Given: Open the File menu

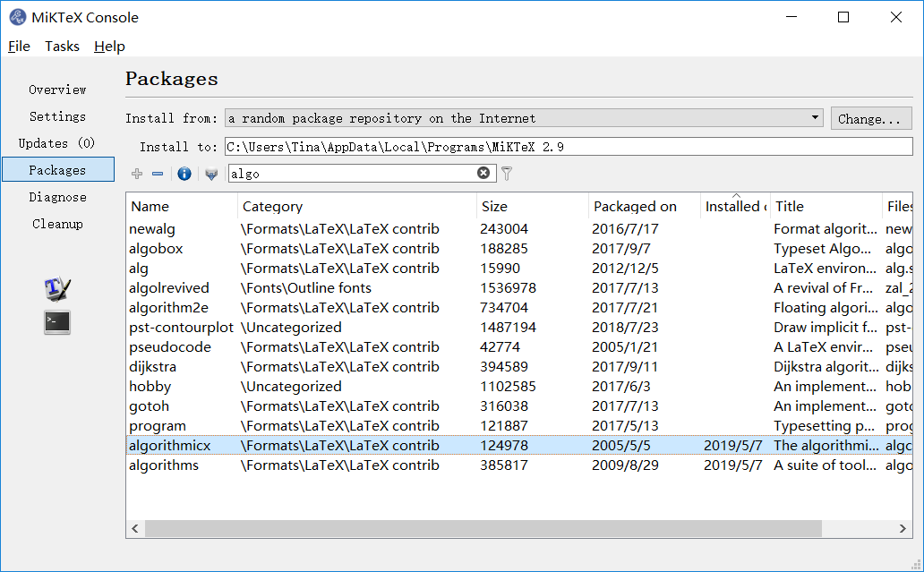Looking at the screenshot, I should pos(19,46).
